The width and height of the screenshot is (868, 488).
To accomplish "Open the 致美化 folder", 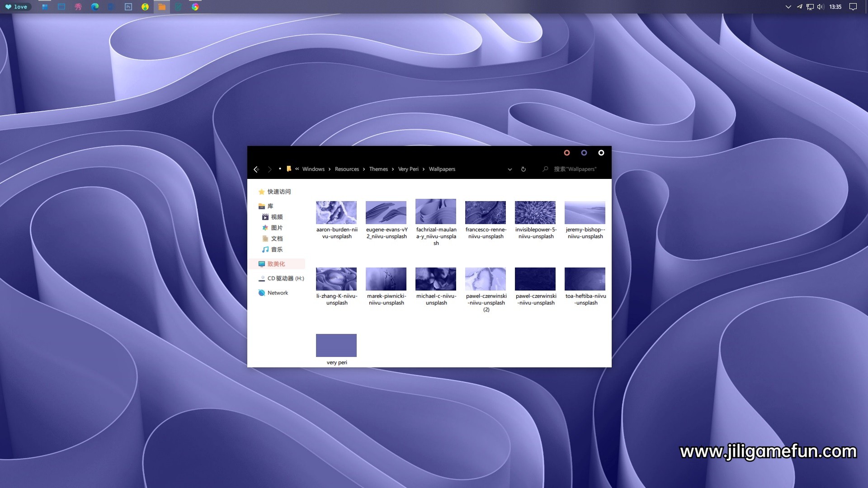I will coord(276,263).
